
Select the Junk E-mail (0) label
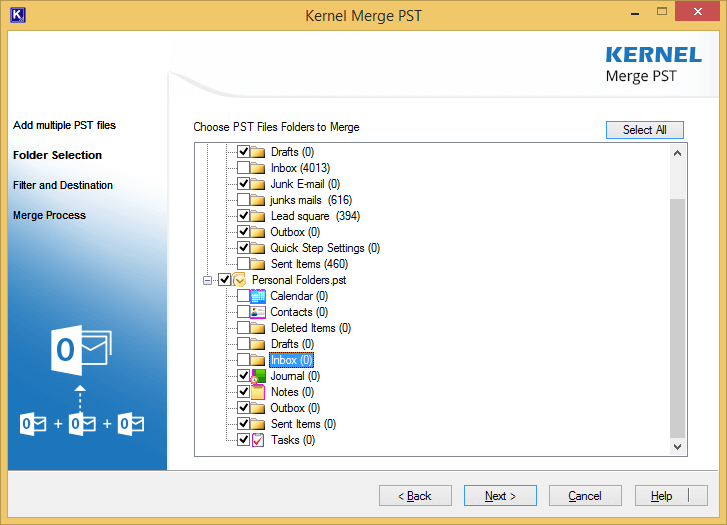pos(305,184)
